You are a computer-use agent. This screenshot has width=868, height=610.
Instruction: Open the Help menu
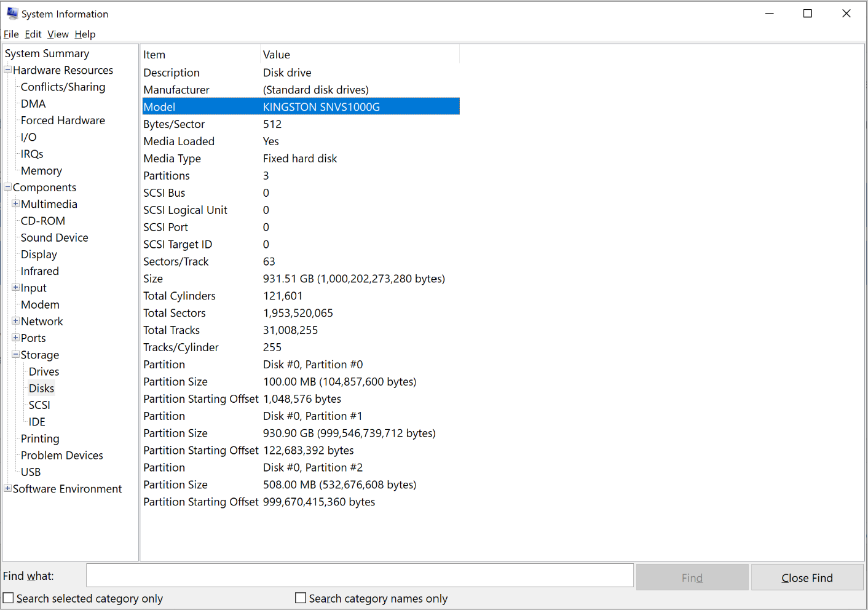[x=85, y=34]
